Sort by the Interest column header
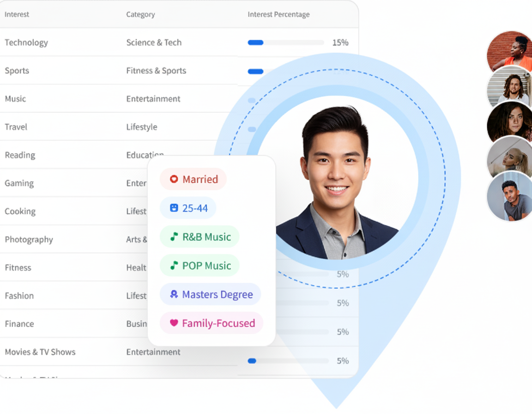This screenshot has height=414, width=532. (17, 14)
